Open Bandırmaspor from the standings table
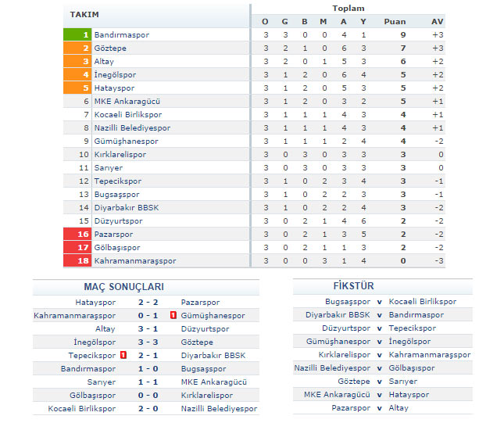The width and height of the screenshot is (504, 423). 121,35
